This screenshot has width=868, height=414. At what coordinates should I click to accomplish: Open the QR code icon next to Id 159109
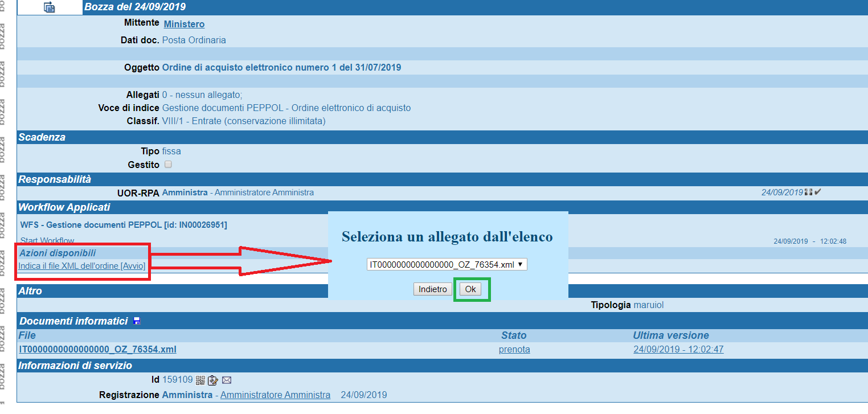coord(200,380)
